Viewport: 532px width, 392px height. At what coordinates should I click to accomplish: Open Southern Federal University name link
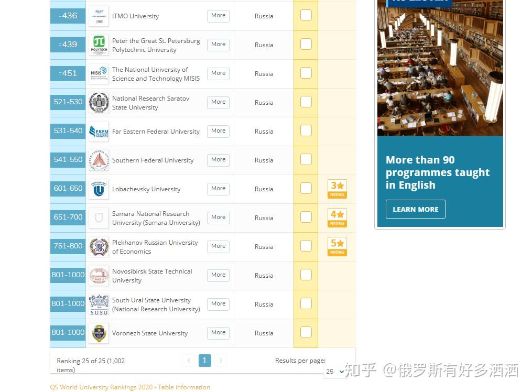[x=153, y=160]
